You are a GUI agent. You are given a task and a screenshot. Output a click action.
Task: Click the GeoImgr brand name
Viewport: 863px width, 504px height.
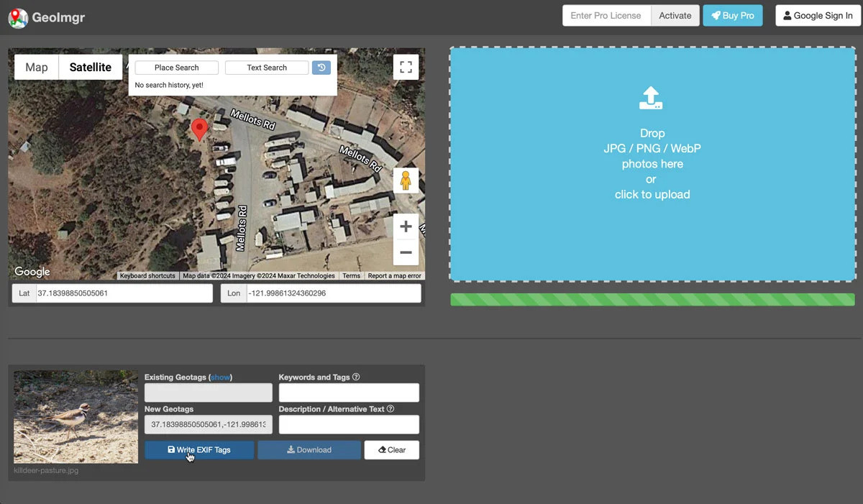[58, 17]
